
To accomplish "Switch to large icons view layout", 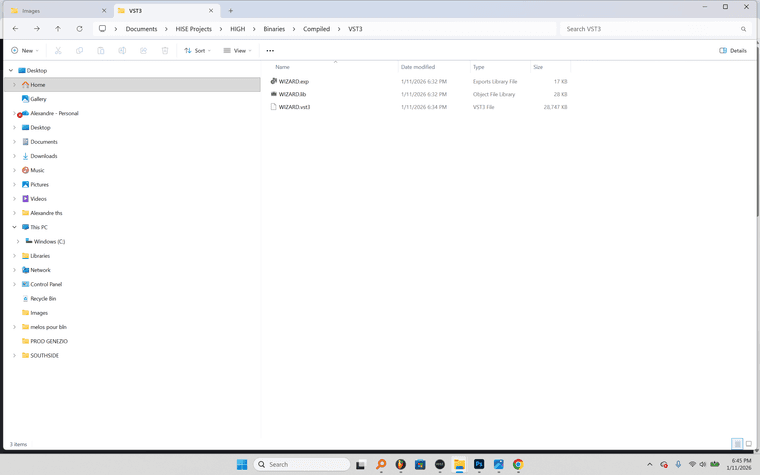I will (x=749, y=443).
